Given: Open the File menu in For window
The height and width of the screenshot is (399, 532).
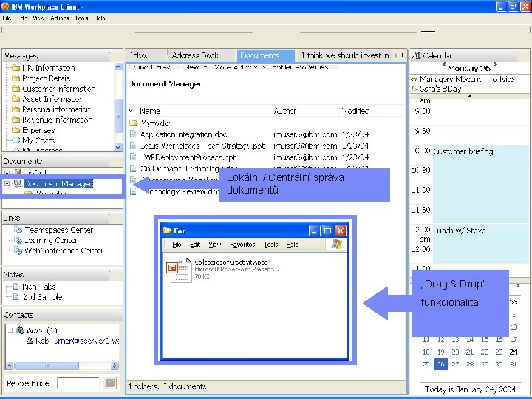Looking at the screenshot, I should pos(177,245).
